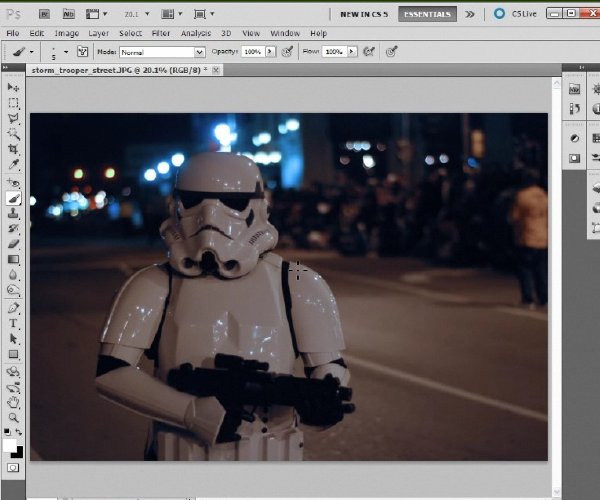
Task: Select the Eyedropper tool
Action: (x=13, y=164)
